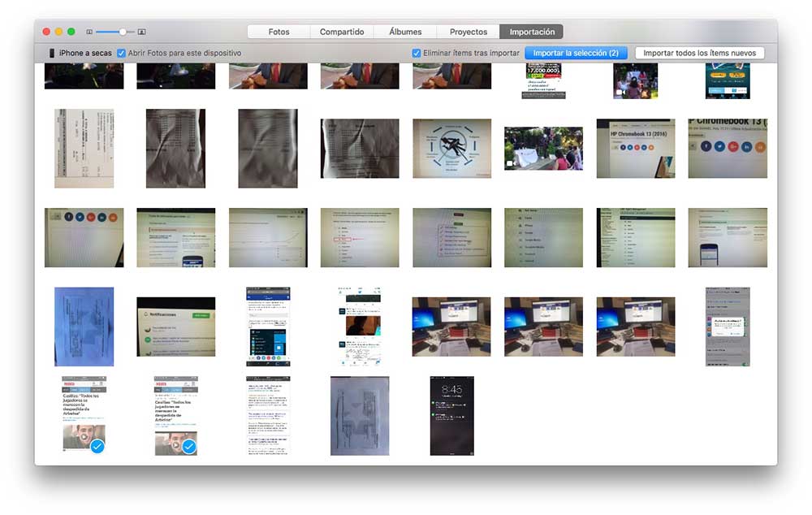Screen dimensions: 812x515
Task: Select the circular diagram photo thumbnail
Action: (451, 148)
